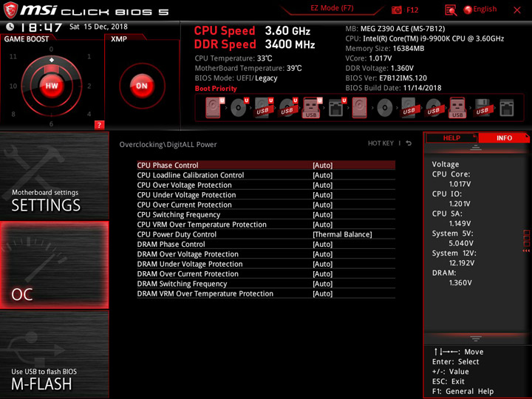This screenshot has height=399, width=532.
Task: Click the DDR Speed 3400 MHz readout
Action: point(254,44)
